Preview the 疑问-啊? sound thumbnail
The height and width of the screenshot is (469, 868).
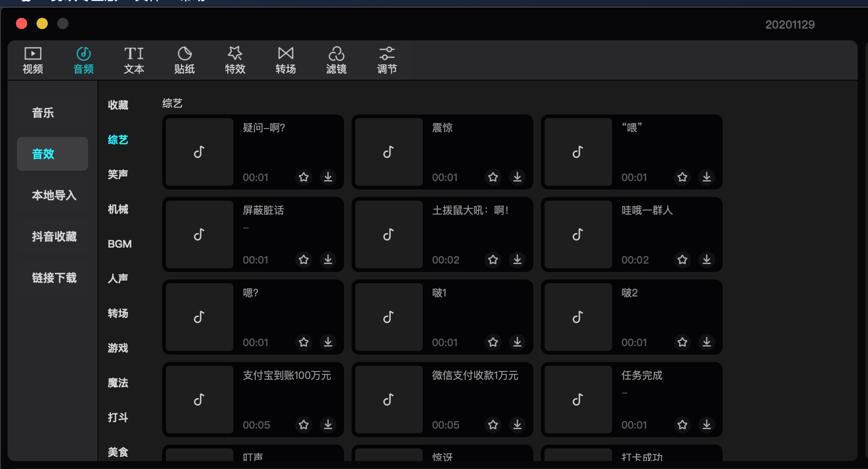[x=200, y=152]
